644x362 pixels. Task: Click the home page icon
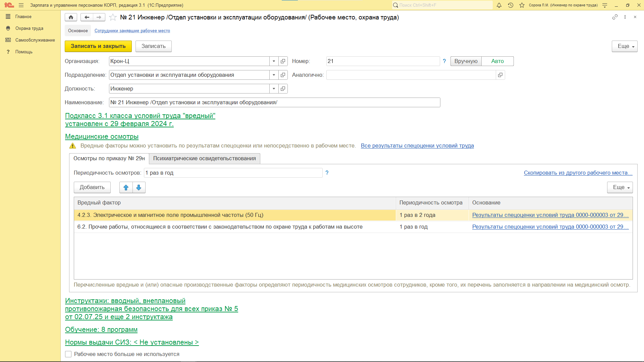click(71, 17)
